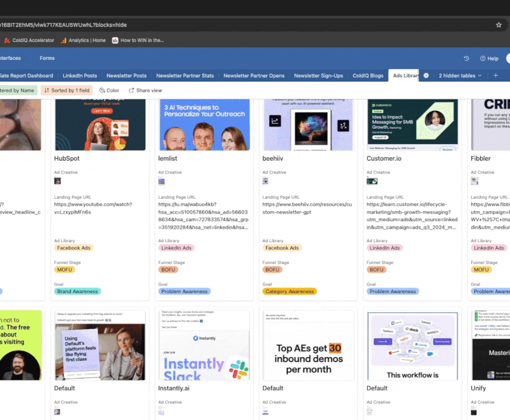Open the Help menu
The image size is (510, 420).
tap(489, 59)
